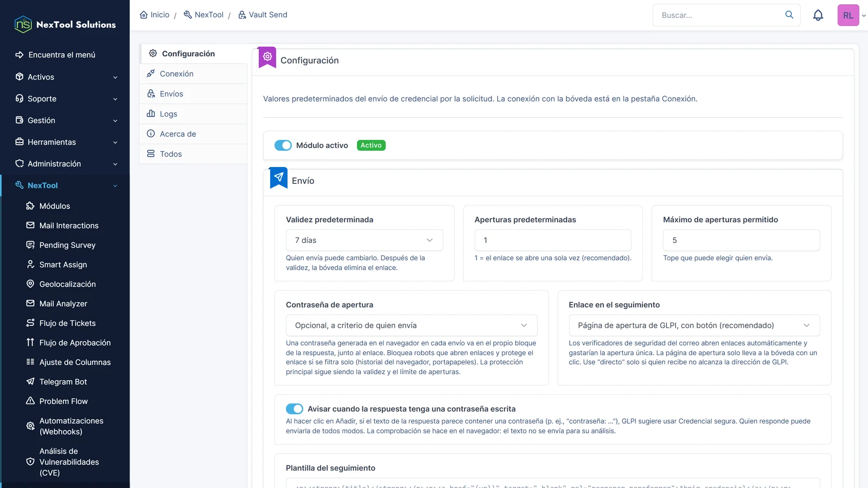Click the Smart Assign user icon
This screenshot has width=868, height=488.
(30, 265)
